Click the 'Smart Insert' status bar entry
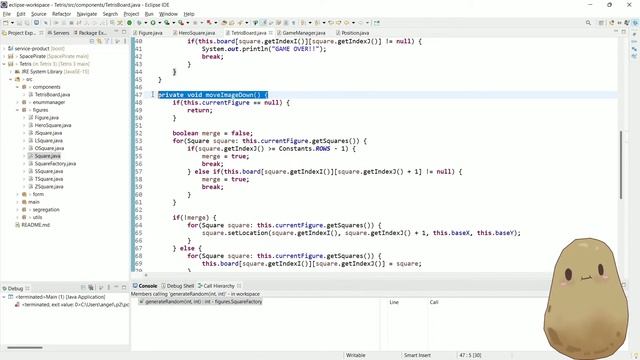 point(417,356)
